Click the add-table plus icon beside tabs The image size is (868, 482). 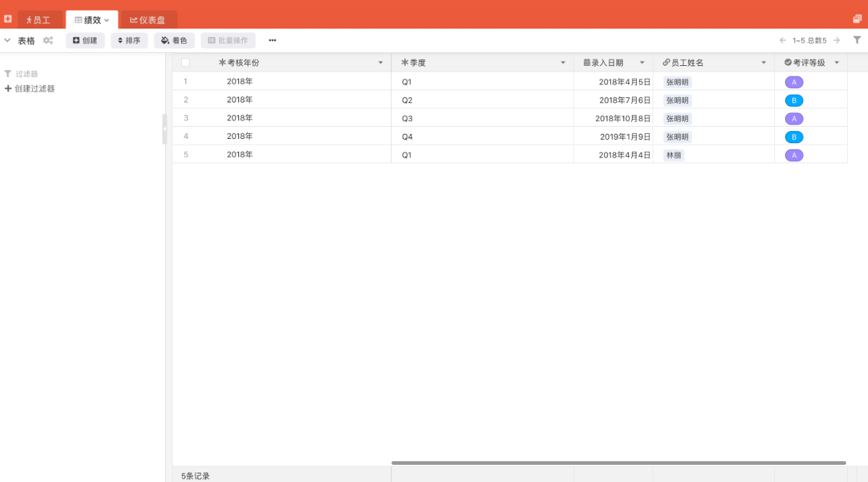[8, 19]
